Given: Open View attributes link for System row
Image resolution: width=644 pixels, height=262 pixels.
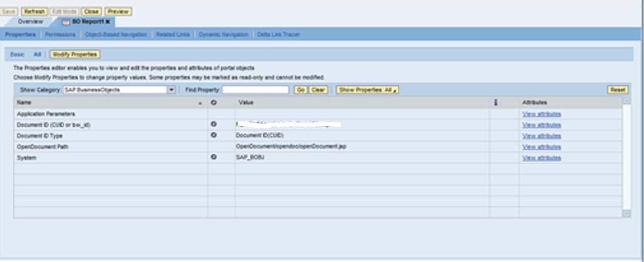Looking at the screenshot, I should tap(541, 158).
